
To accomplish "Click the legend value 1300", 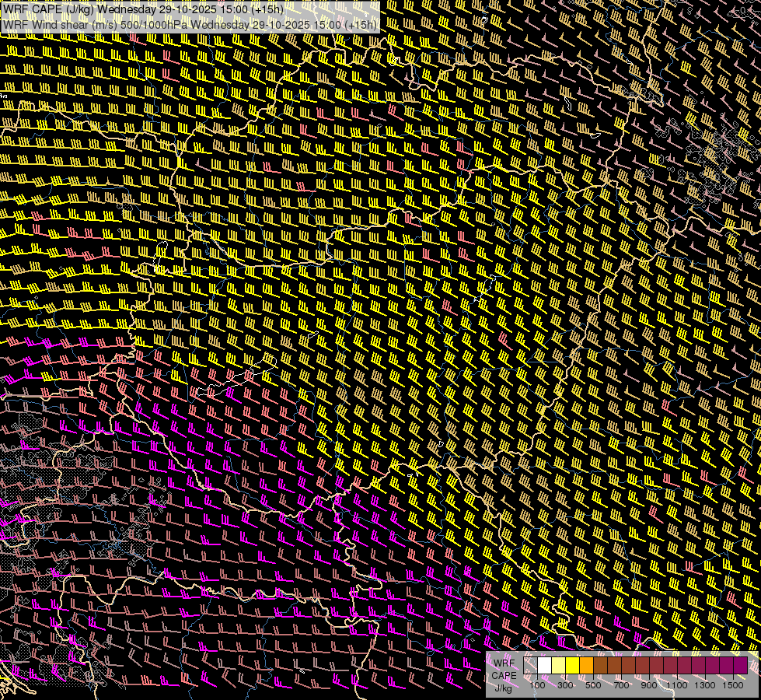I will click(x=705, y=685).
